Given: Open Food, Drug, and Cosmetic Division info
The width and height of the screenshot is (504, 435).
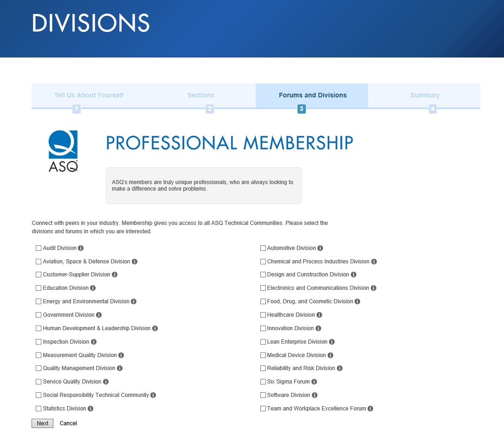Looking at the screenshot, I should 357,301.
